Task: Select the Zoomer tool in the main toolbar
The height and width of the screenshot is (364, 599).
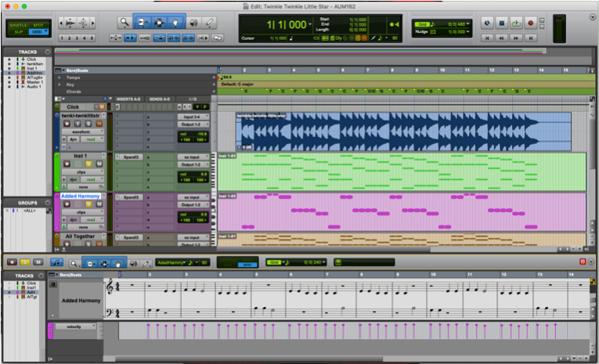Action: point(124,23)
